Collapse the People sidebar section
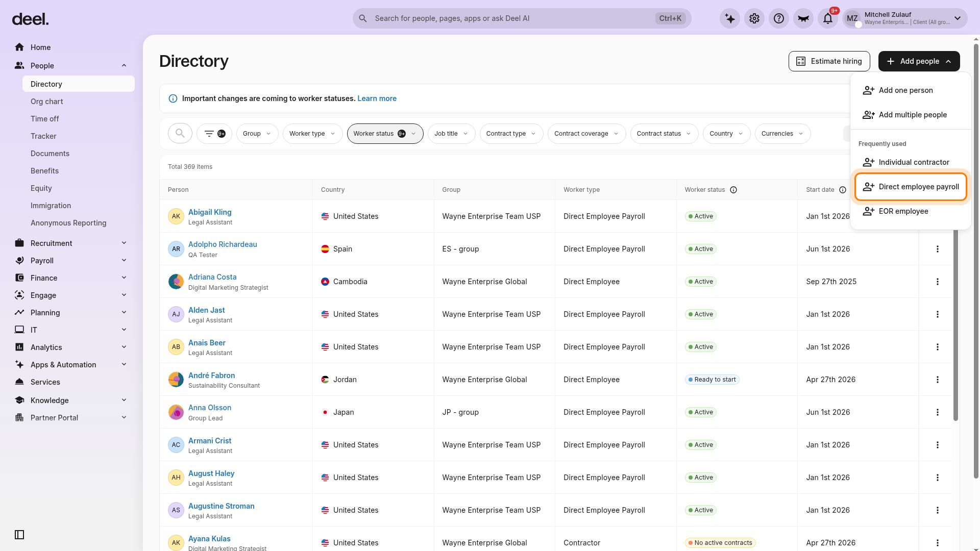Viewport: 980px width, 551px height. [x=124, y=65]
